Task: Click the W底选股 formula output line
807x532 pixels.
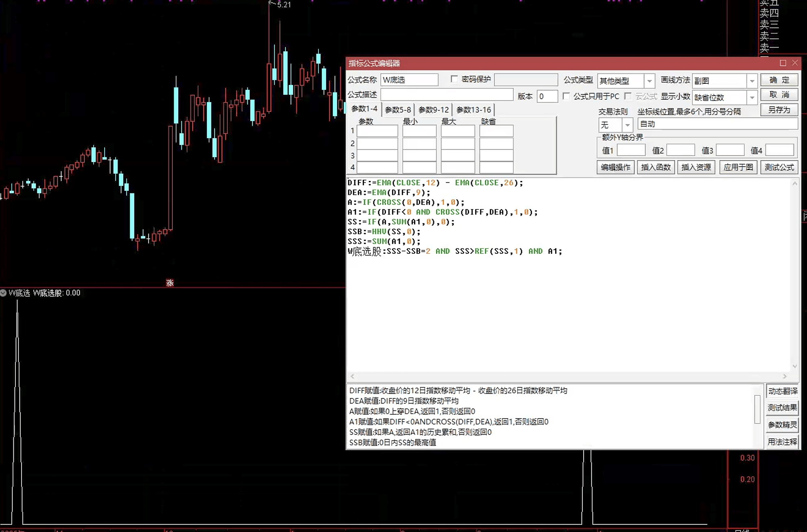Action: 455,251
